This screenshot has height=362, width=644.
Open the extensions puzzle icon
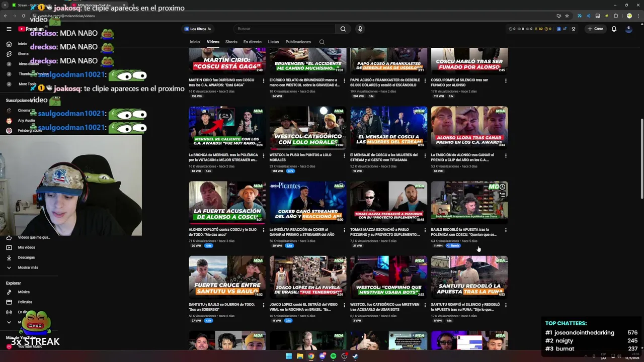click(x=616, y=16)
